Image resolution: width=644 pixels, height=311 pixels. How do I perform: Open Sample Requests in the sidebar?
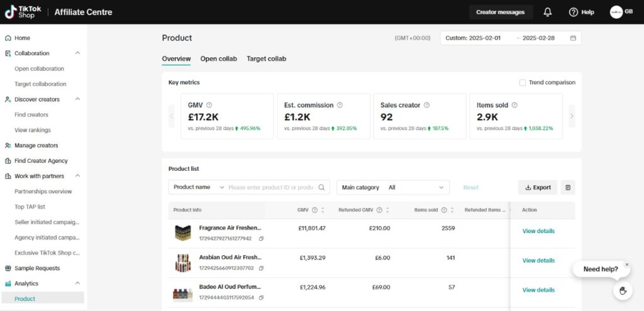click(37, 268)
